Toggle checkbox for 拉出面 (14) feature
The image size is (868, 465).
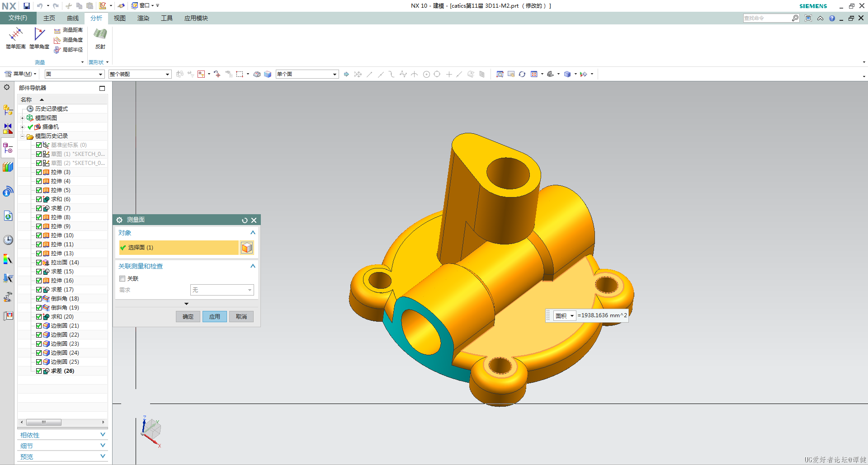[39, 263]
